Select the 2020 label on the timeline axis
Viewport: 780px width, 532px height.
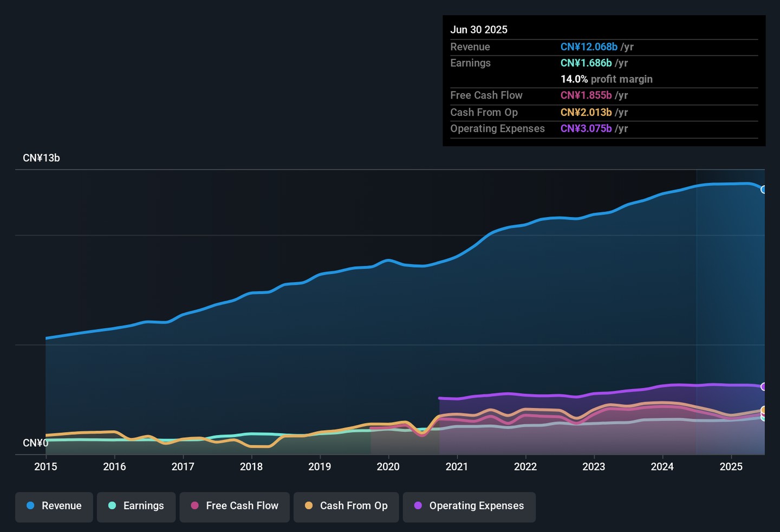coord(388,466)
